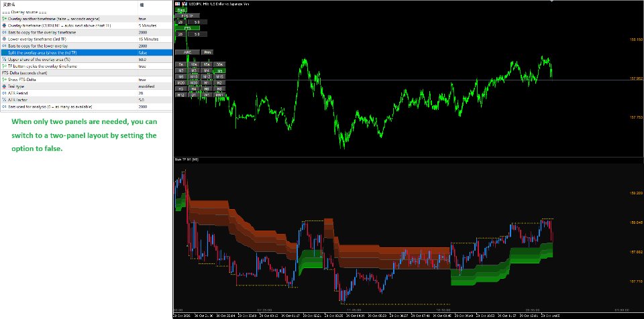The width and height of the screenshot is (644, 319).
Task: Click the ARC button on the chart panel
Action: point(188,52)
